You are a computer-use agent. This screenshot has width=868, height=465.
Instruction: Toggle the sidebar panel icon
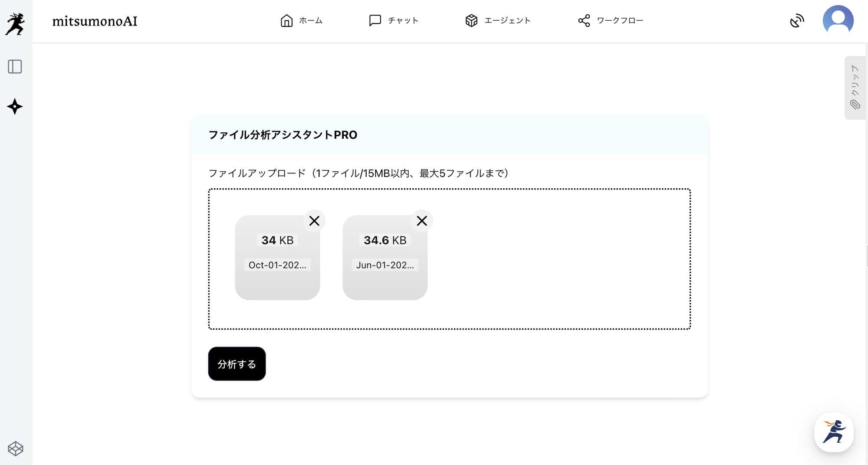[x=15, y=66]
